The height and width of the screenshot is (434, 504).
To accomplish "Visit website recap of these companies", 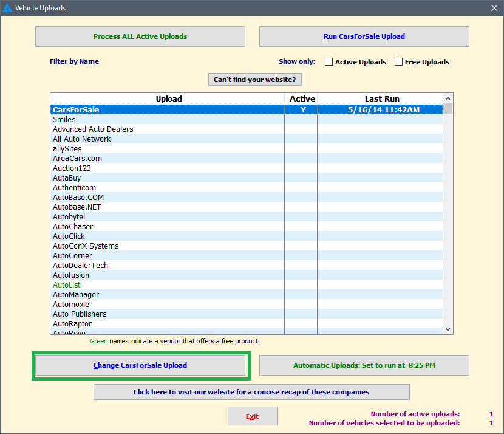I will [251, 392].
